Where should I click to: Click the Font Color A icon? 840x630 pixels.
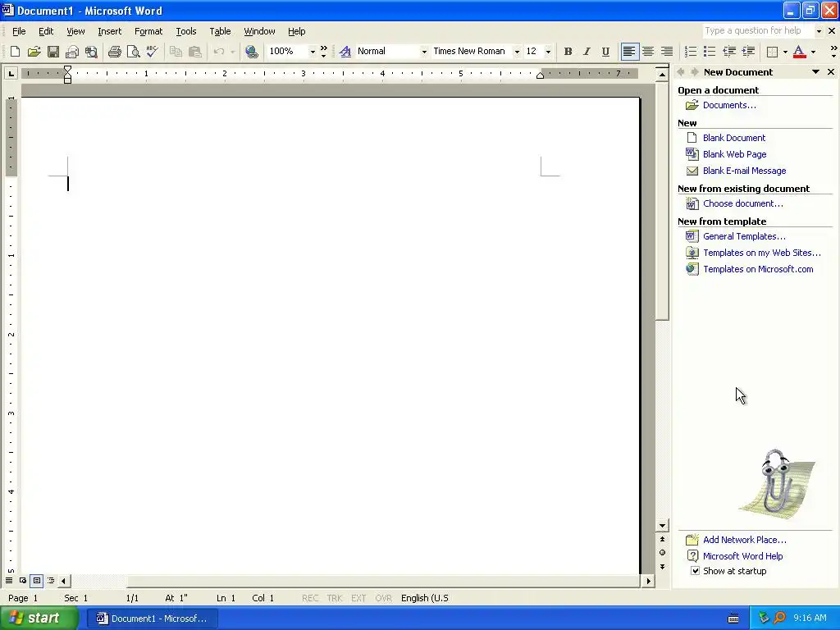click(x=799, y=52)
